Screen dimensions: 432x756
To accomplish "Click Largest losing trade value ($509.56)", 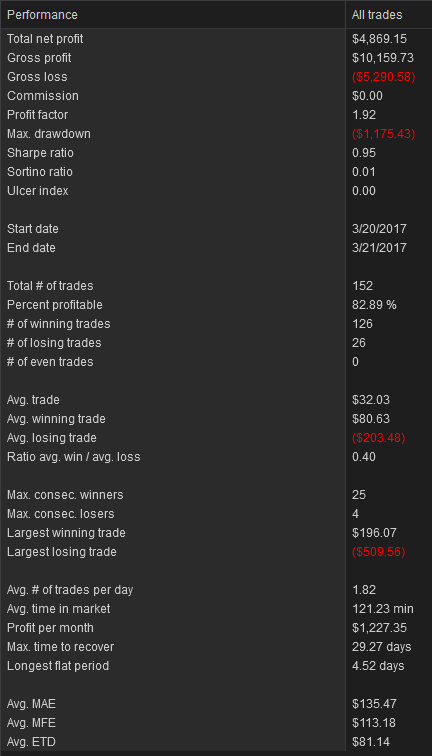I will [x=378, y=552].
